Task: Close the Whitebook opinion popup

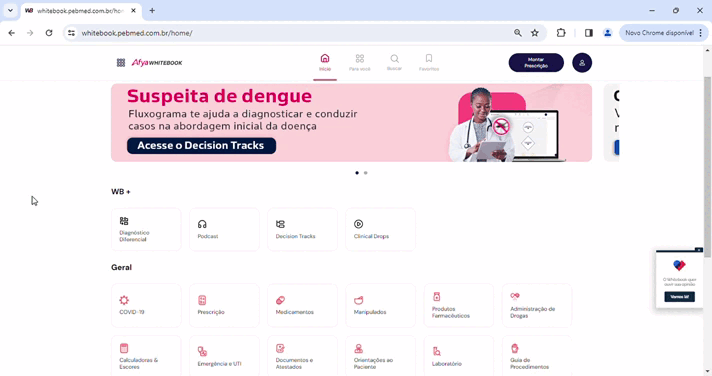Action: pos(699,250)
